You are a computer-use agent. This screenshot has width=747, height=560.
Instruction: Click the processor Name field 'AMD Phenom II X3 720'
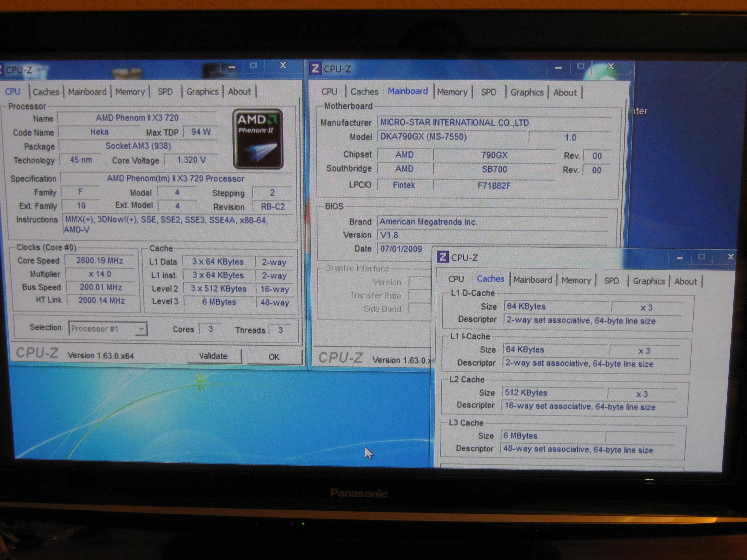click(x=137, y=118)
